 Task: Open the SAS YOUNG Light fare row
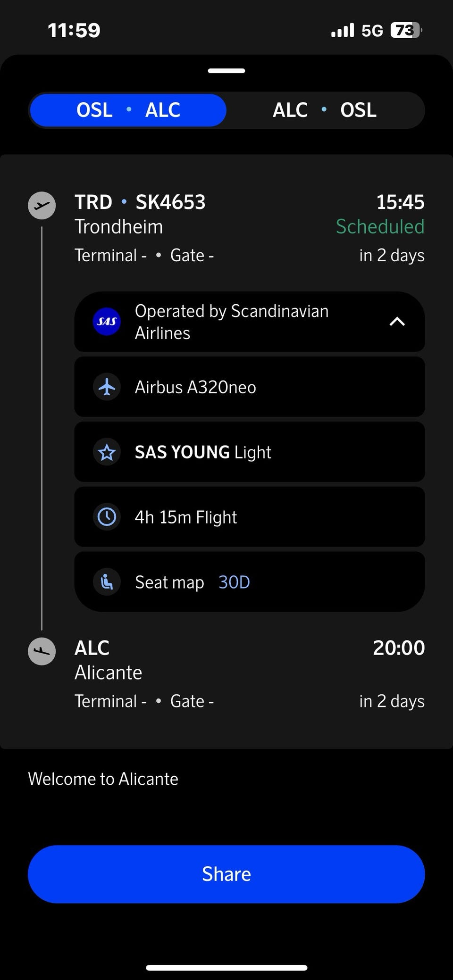(x=250, y=452)
